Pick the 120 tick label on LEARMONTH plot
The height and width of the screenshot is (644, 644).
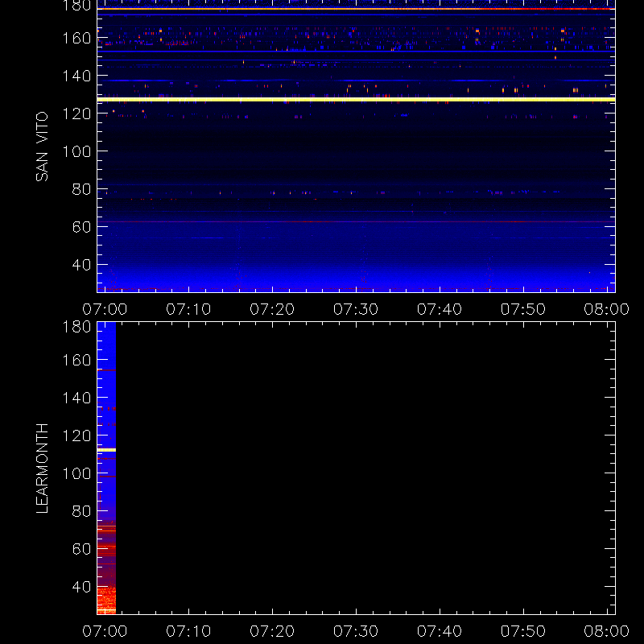click(76, 436)
